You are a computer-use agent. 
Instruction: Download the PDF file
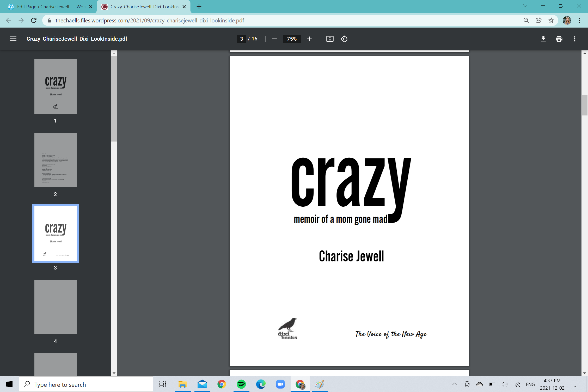point(543,39)
